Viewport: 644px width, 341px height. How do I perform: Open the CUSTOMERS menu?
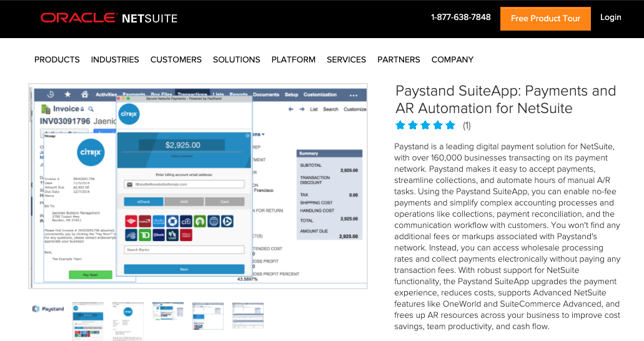(176, 59)
